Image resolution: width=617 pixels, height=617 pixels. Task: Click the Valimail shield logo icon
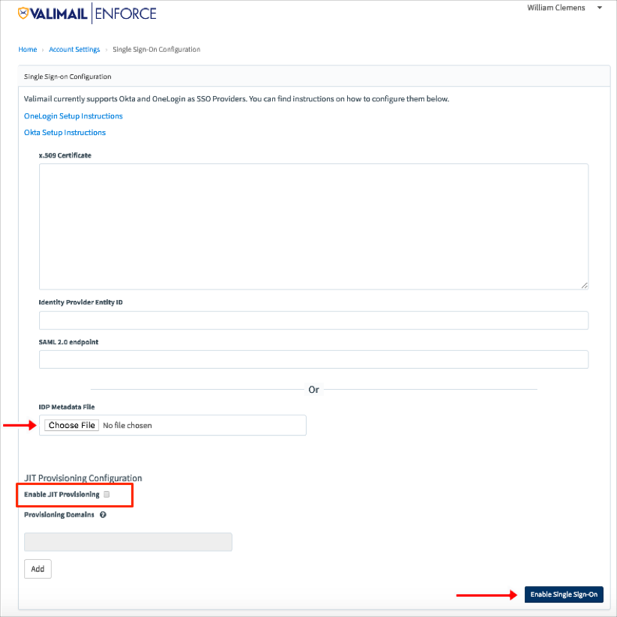point(25,13)
